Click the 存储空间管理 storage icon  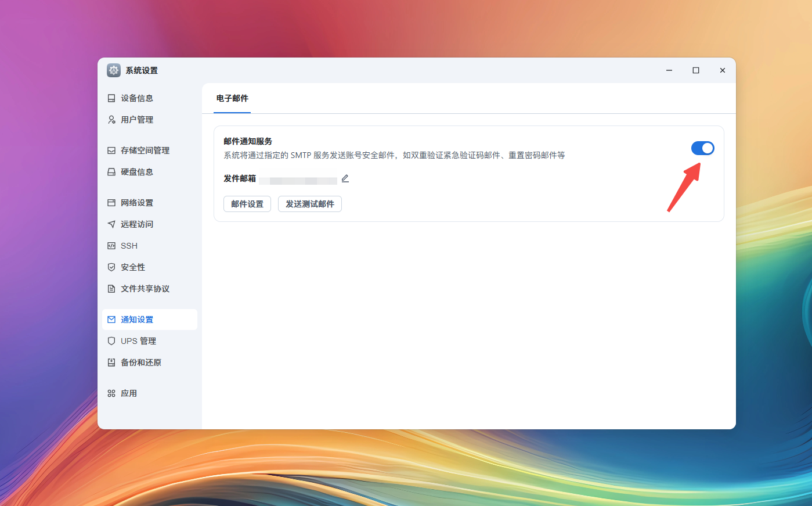(111, 150)
